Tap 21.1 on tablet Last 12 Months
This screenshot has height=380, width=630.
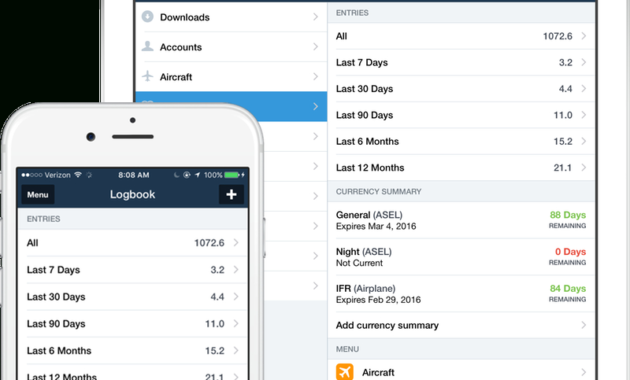(x=562, y=168)
